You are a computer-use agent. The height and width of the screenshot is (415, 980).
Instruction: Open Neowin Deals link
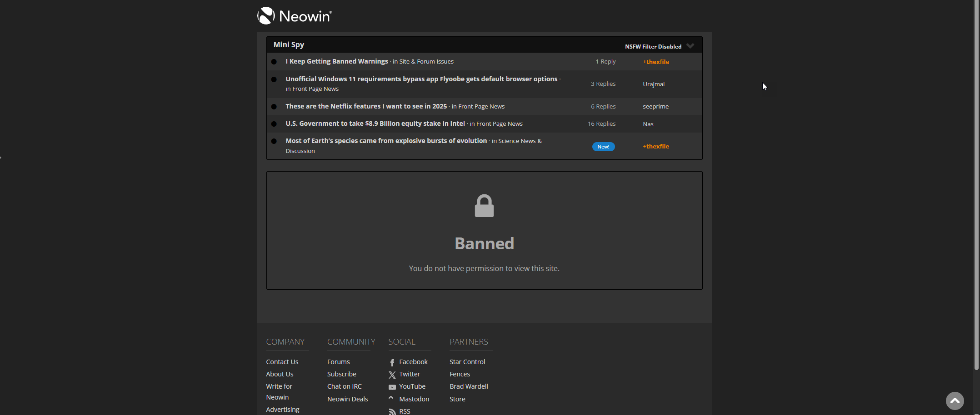(348, 399)
